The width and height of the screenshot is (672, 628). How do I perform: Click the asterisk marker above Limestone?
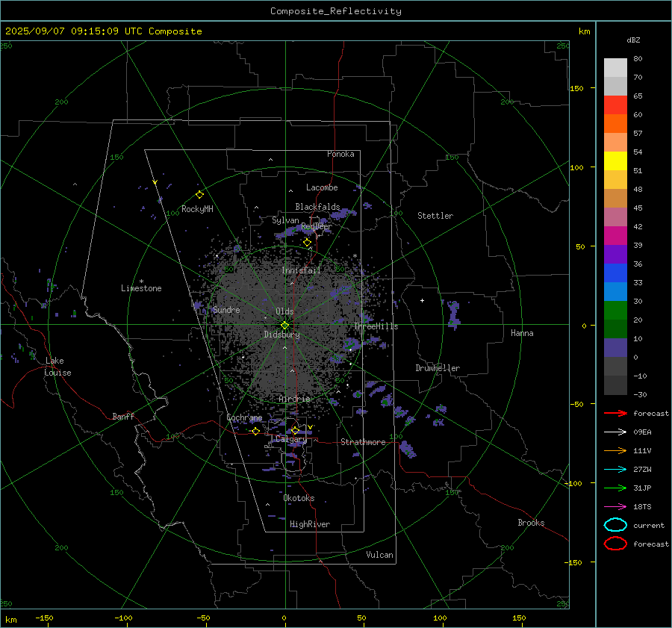(x=141, y=282)
